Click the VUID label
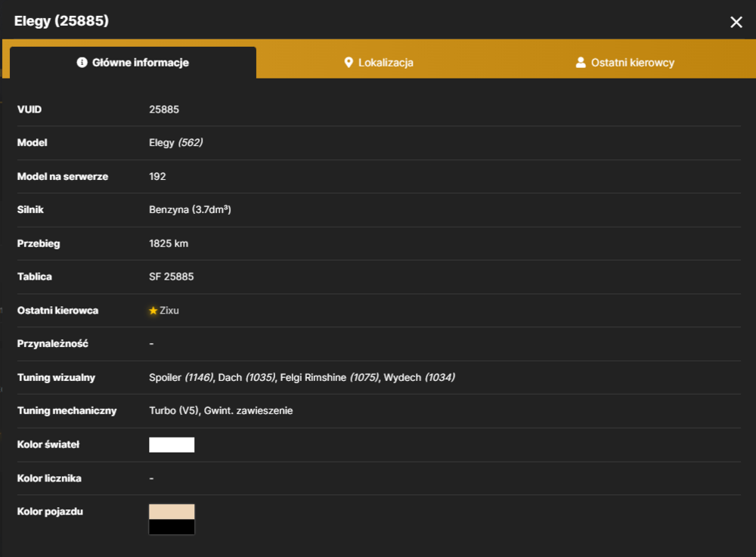Image resolution: width=756 pixels, height=557 pixels. (x=29, y=110)
